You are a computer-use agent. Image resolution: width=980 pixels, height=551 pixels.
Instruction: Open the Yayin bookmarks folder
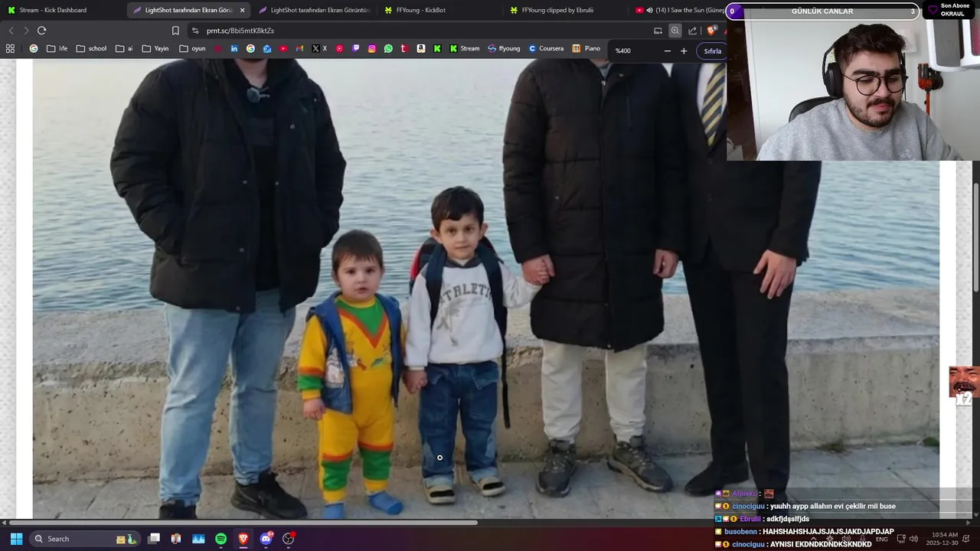[155, 48]
